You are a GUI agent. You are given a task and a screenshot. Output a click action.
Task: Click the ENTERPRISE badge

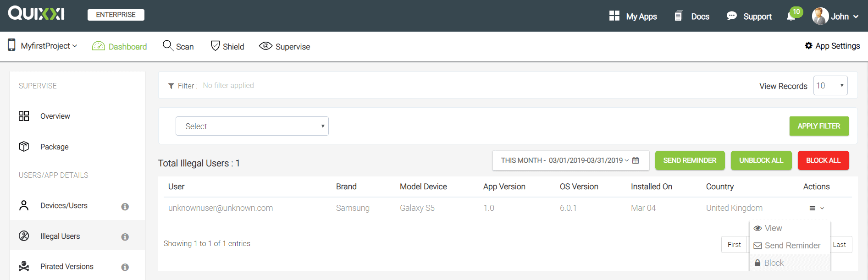tap(116, 15)
